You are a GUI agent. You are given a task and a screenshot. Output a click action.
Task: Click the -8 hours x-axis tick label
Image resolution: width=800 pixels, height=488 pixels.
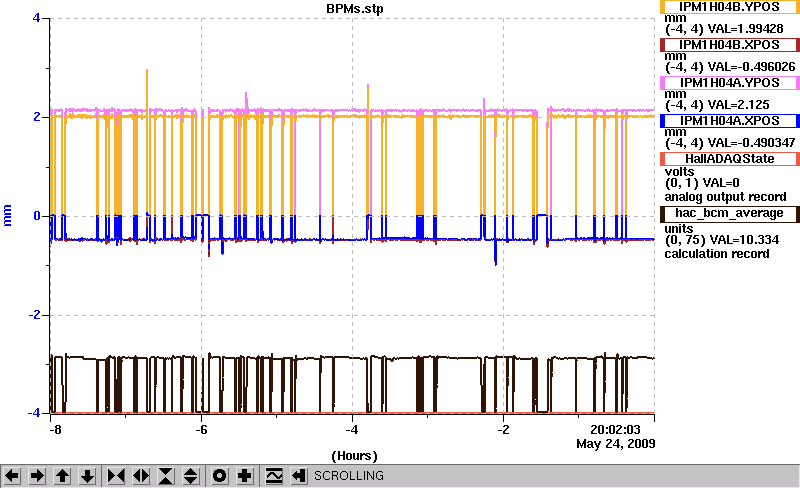(x=55, y=430)
